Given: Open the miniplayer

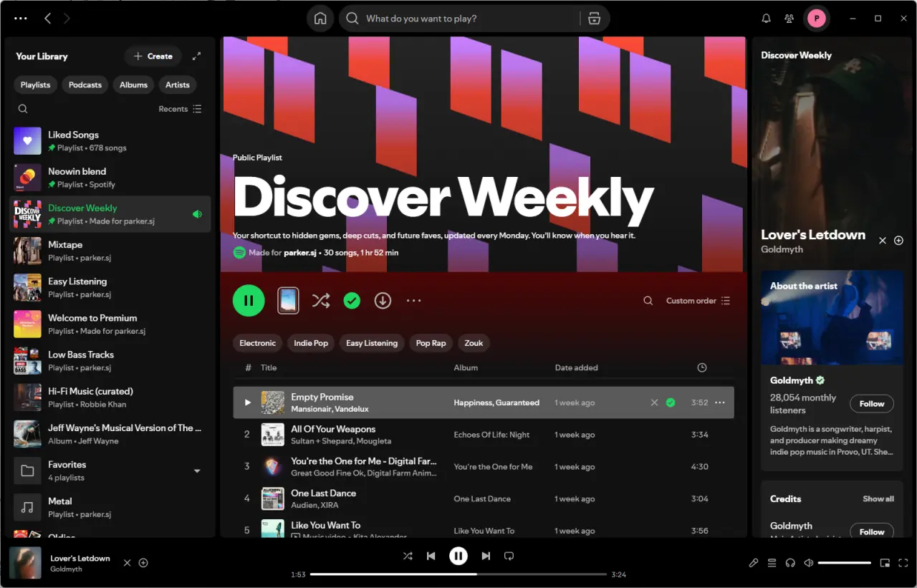Looking at the screenshot, I should (885, 563).
